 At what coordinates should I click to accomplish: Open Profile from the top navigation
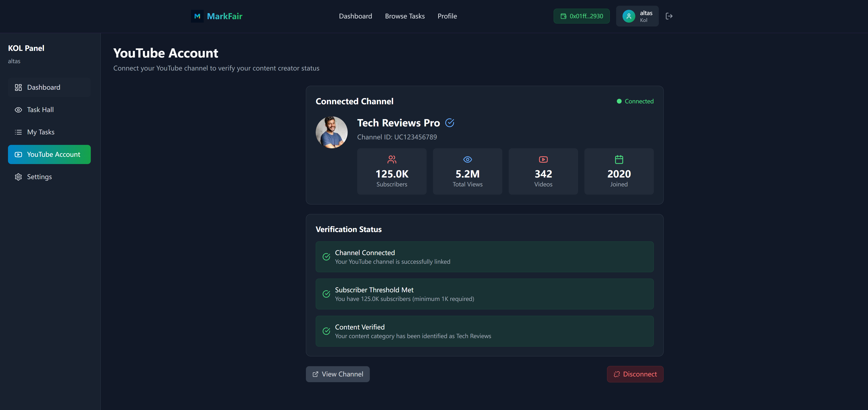coord(447,16)
